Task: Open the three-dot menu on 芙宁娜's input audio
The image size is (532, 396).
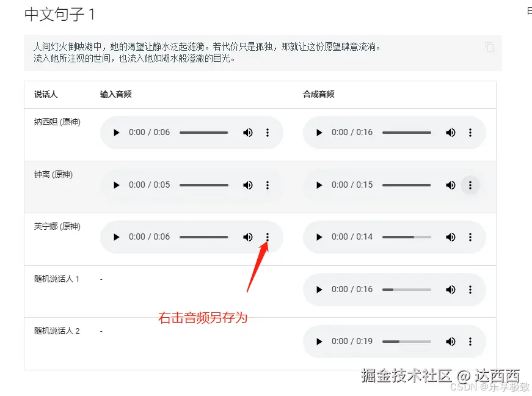Action: tap(267, 237)
